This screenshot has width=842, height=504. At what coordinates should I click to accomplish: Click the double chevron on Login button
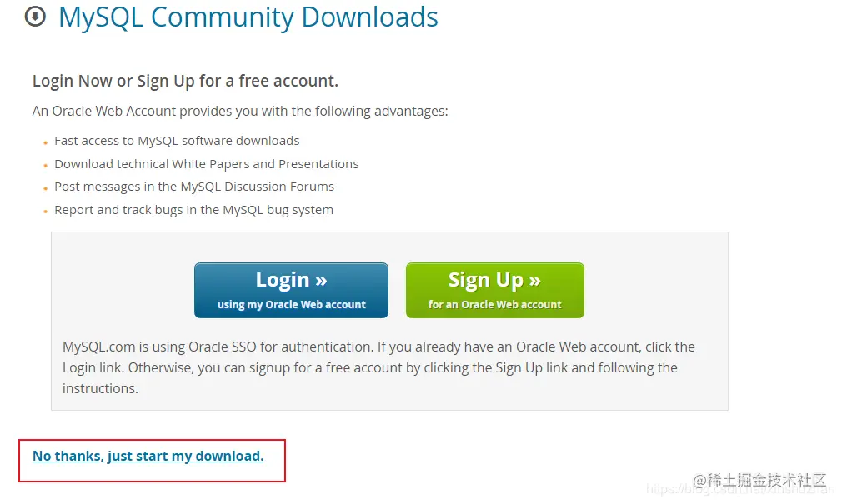321,280
